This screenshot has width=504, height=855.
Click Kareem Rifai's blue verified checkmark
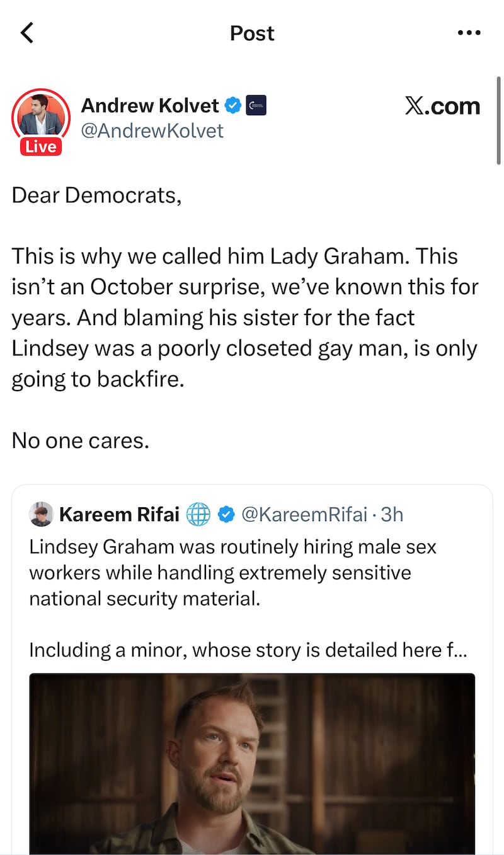pos(226,515)
